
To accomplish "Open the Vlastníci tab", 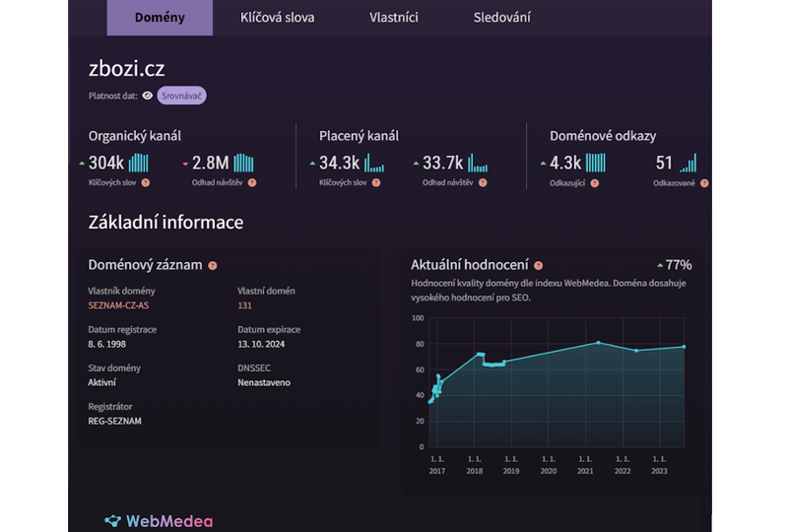I will click(x=393, y=18).
